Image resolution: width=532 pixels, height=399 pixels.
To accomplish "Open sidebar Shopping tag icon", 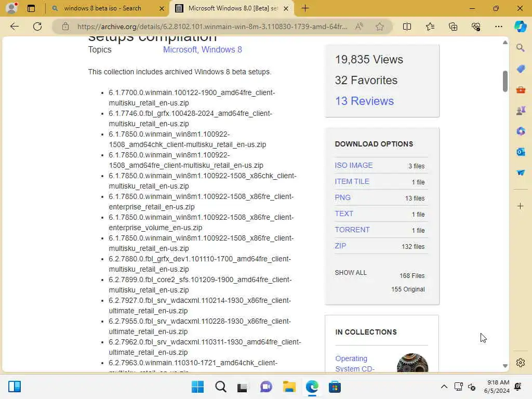I will pyautogui.click(x=521, y=69).
